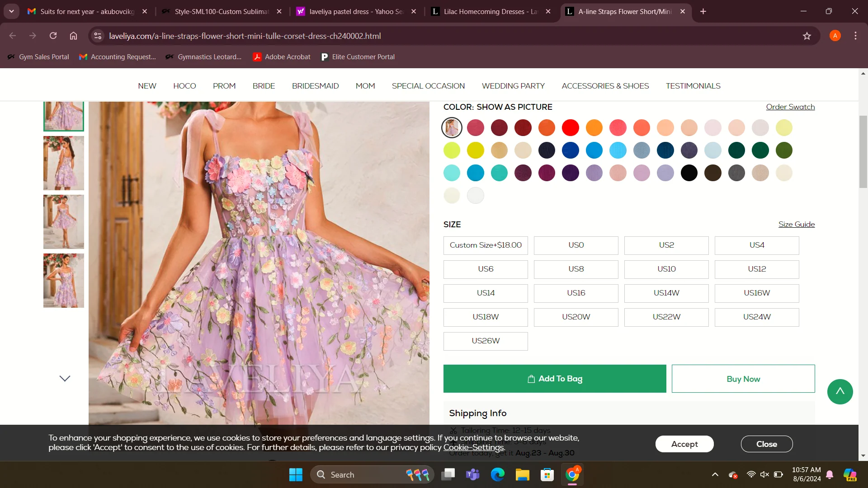The height and width of the screenshot is (488, 868).
Task: Open the BRIDESMAID menu
Action: click(315, 86)
